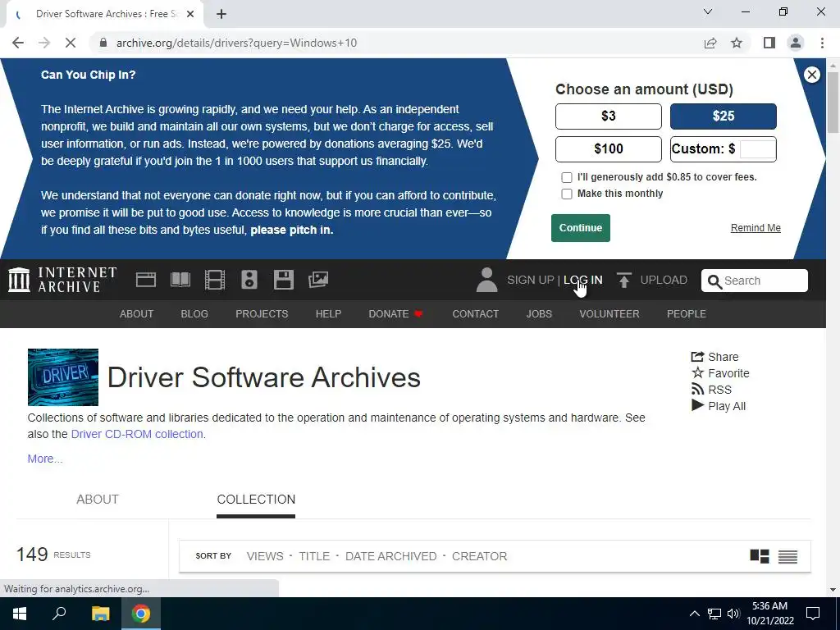Open File Explorer from taskbar
Viewport: 840px width, 630px height.
tap(100, 614)
